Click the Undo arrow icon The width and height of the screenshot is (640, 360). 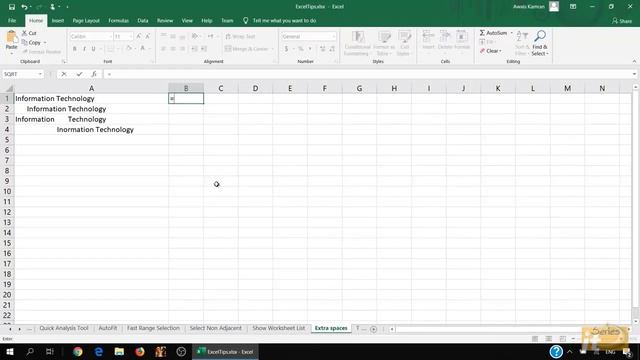coord(24,7)
